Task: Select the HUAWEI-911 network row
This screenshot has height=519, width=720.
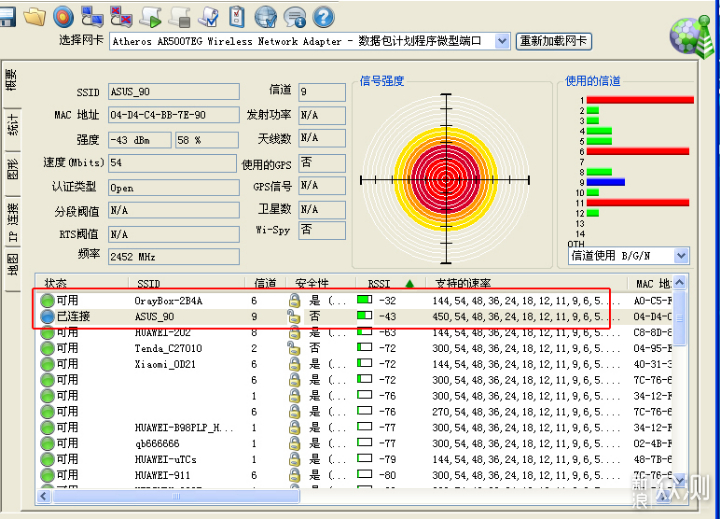Action: tap(354, 475)
